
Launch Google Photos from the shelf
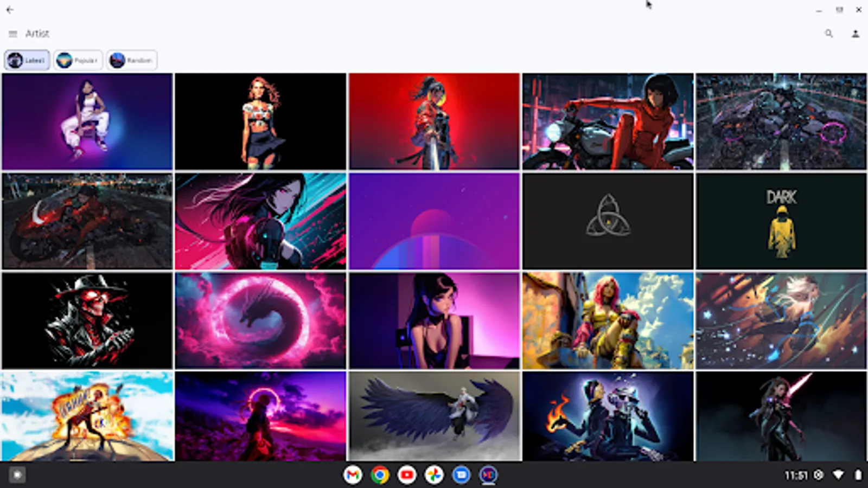point(434,475)
